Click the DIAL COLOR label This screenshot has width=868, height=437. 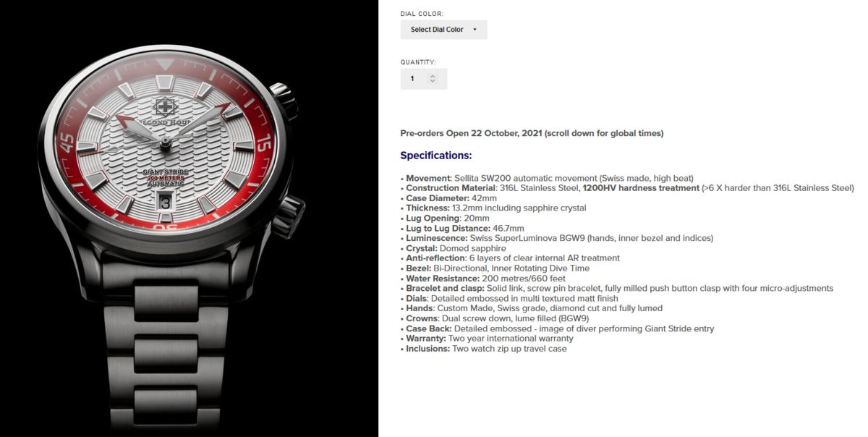[422, 14]
